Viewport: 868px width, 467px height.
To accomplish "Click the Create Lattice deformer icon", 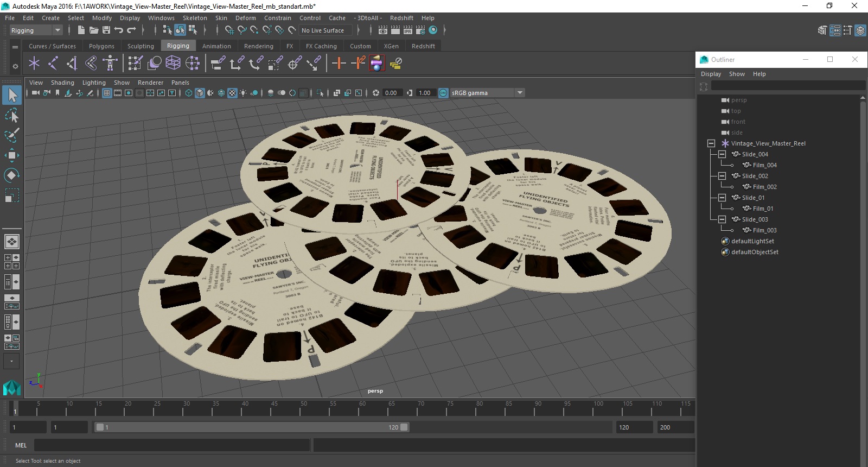I will 173,64.
